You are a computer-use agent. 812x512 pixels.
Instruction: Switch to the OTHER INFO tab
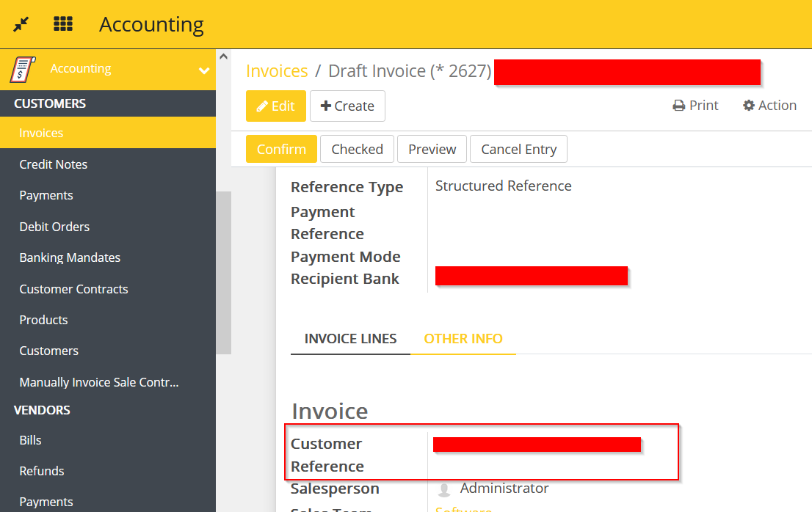pos(463,338)
